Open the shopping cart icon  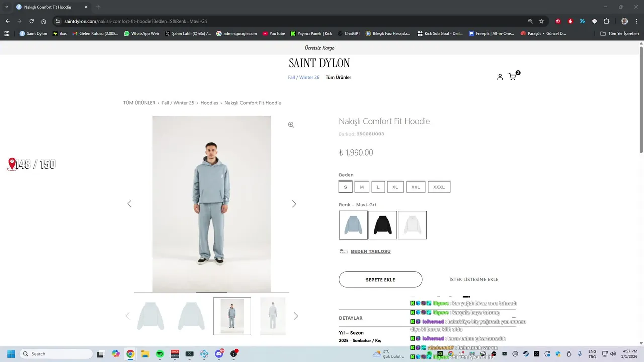tap(512, 77)
